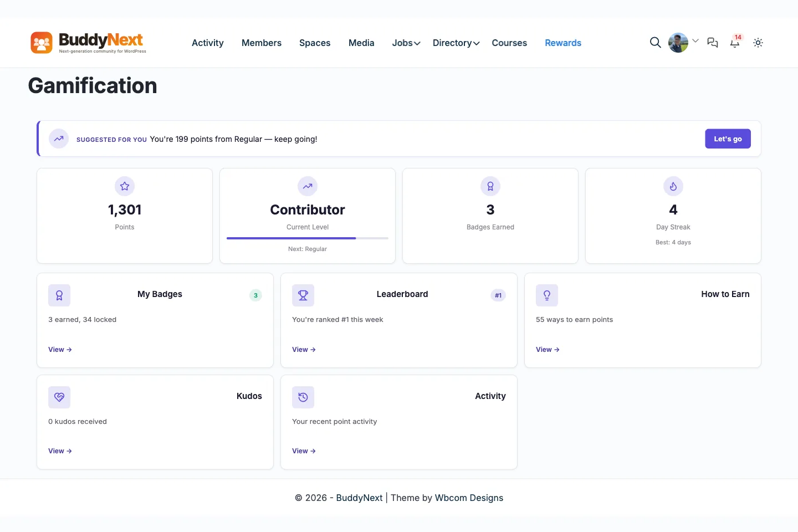Click the BuddyNext logo icon
Image resolution: width=798 pixels, height=532 pixels.
click(42, 43)
